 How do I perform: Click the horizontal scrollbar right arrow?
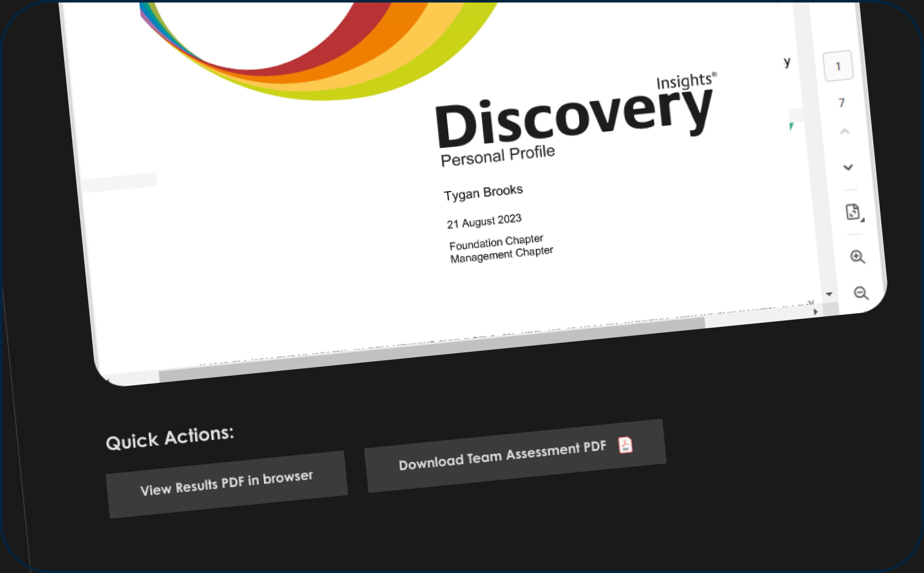click(x=816, y=312)
